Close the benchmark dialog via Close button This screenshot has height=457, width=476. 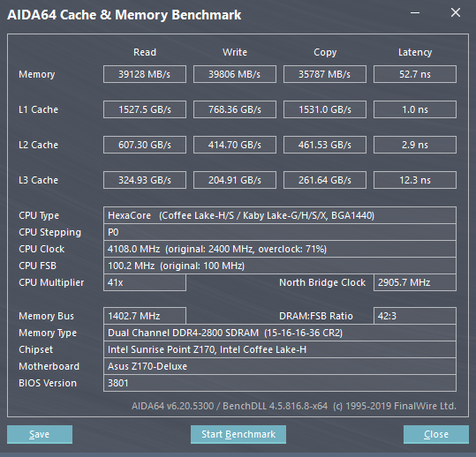pos(436,434)
